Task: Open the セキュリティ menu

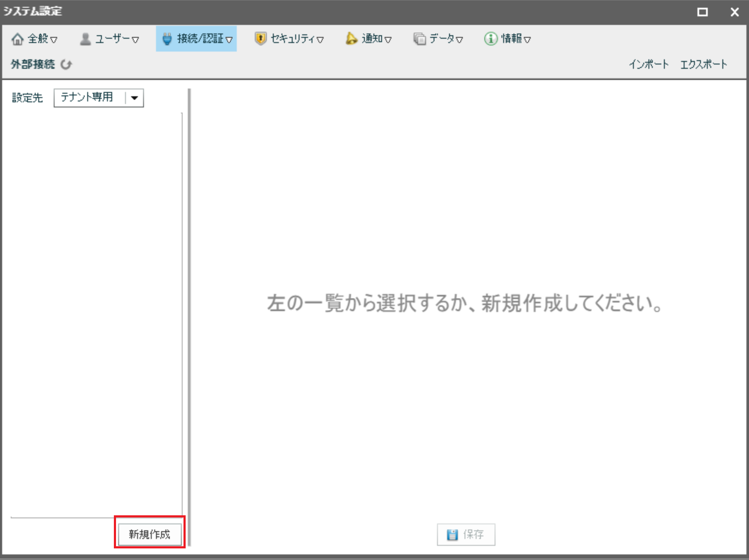Action: point(290,38)
